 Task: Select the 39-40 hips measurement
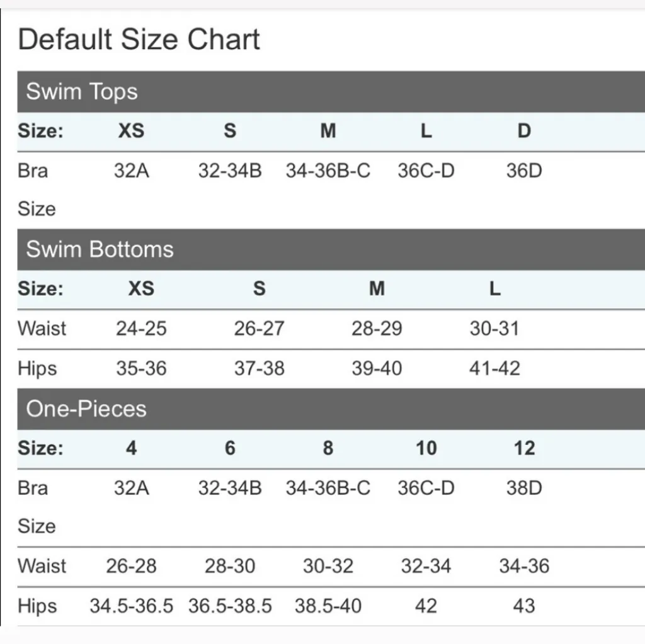click(x=377, y=368)
